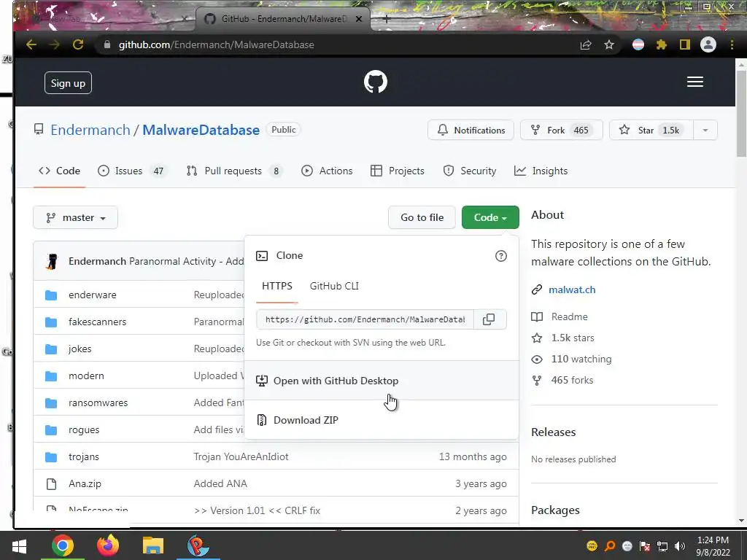Open Windows Start menu
Screen dimensions: 747x560
[19, 545]
